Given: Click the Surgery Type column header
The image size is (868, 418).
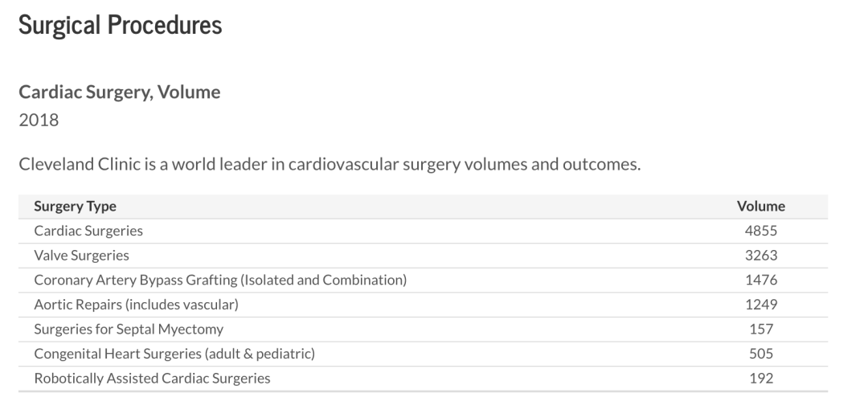Looking at the screenshot, I should [76, 207].
